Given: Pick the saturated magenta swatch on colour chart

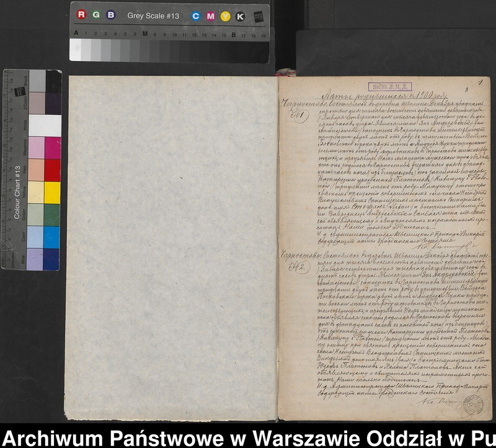Looking at the screenshot, I should (53, 148).
